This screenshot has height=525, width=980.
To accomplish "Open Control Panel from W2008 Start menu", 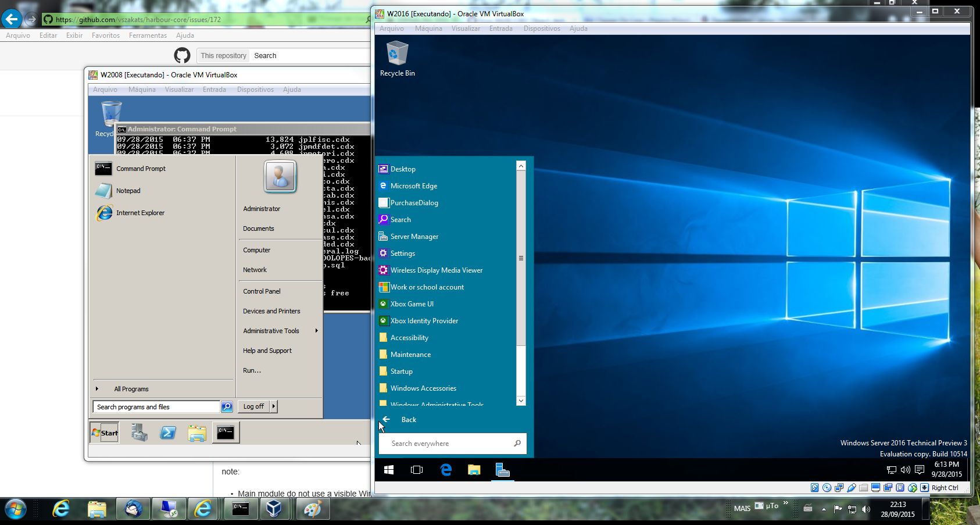I will click(x=262, y=291).
